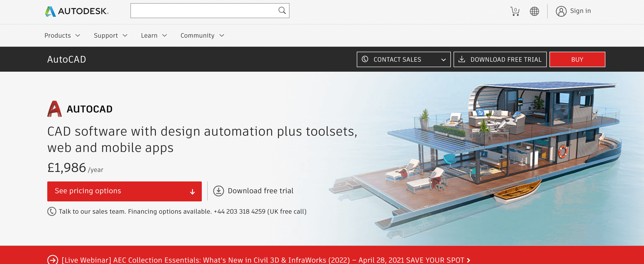This screenshot has height=264, width=644.
Task: Click circular download icon beside free trial
Action: [218, 191]
